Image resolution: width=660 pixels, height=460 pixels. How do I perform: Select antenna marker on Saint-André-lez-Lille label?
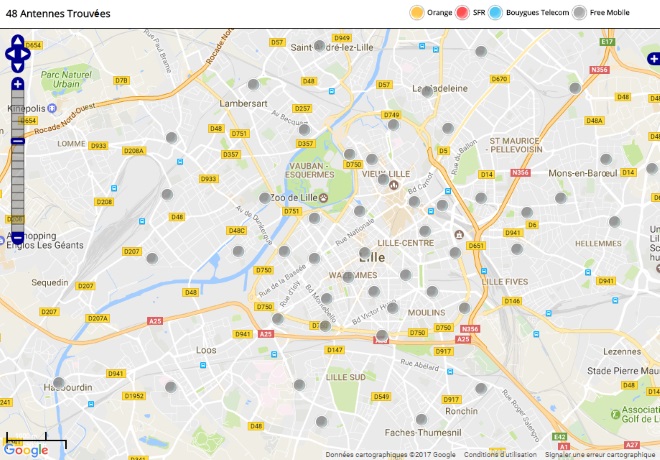click(319, 45)
